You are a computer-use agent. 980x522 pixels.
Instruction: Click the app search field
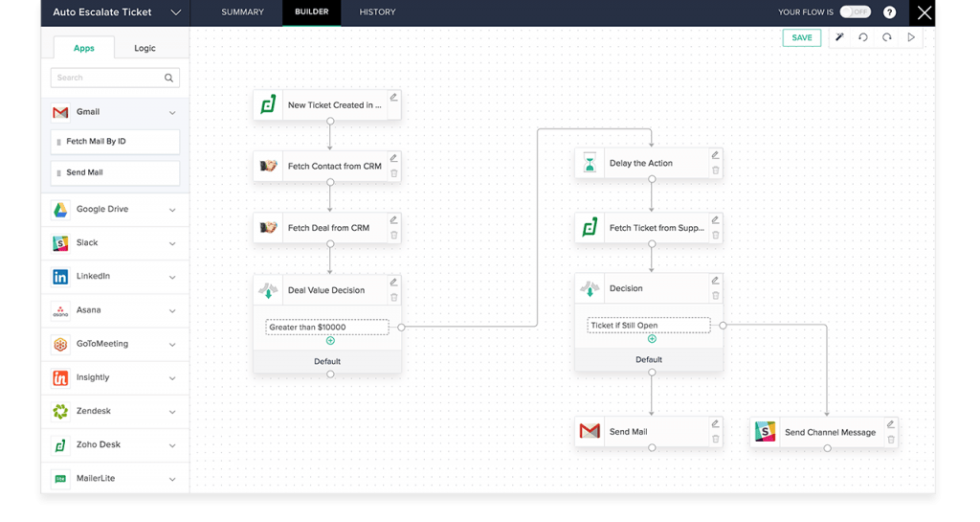pyautogui.click(x=108, y=78)
